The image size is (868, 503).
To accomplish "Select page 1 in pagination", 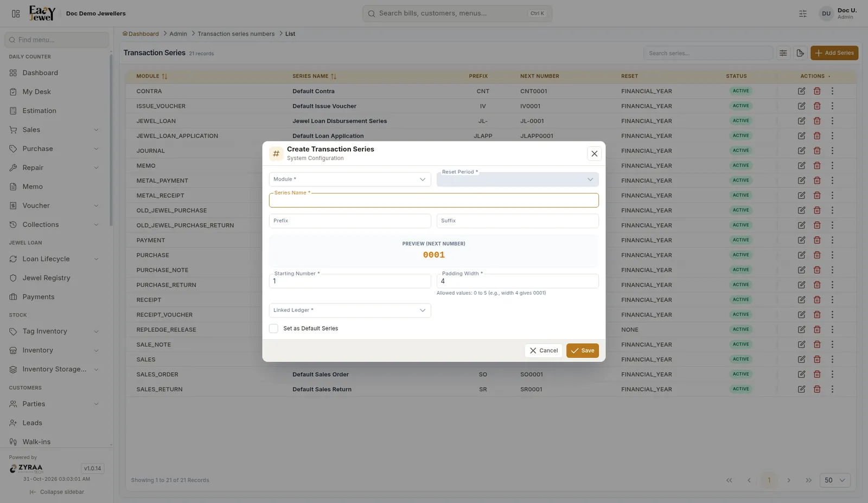I will click(769, 480).
